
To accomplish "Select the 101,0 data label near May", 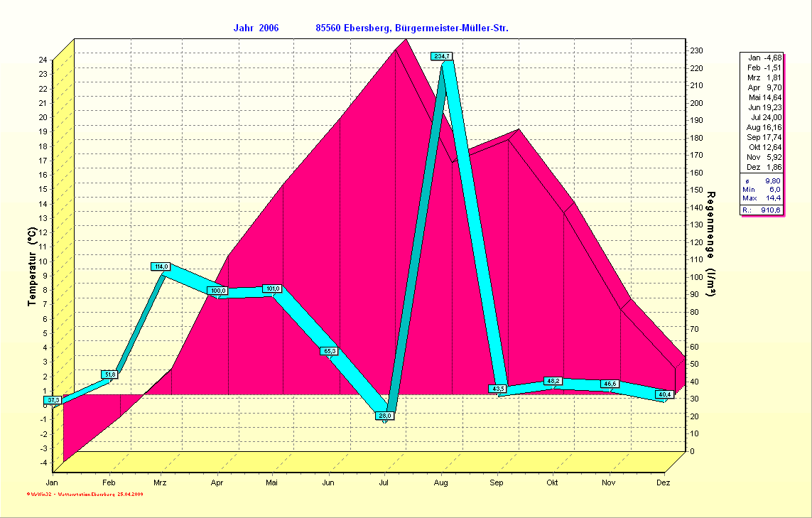I will click(272, 288).
